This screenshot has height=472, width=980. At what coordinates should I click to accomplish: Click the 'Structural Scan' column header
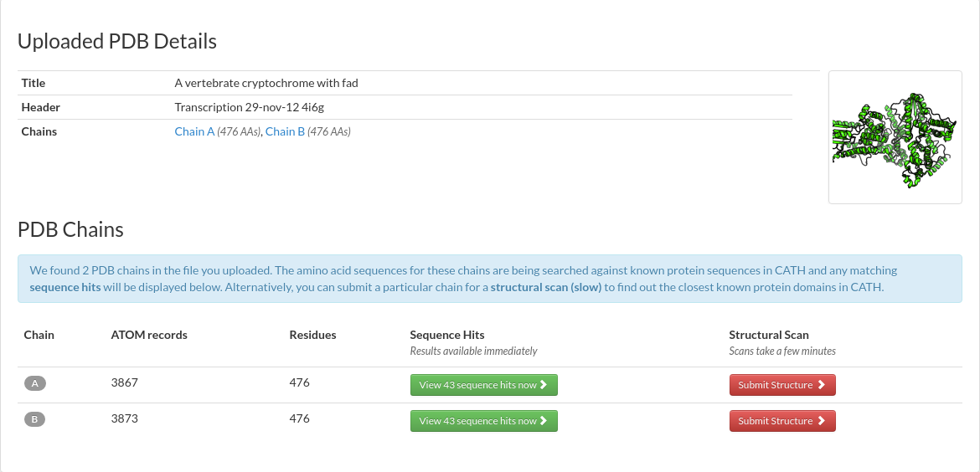[x=768, y=335]
